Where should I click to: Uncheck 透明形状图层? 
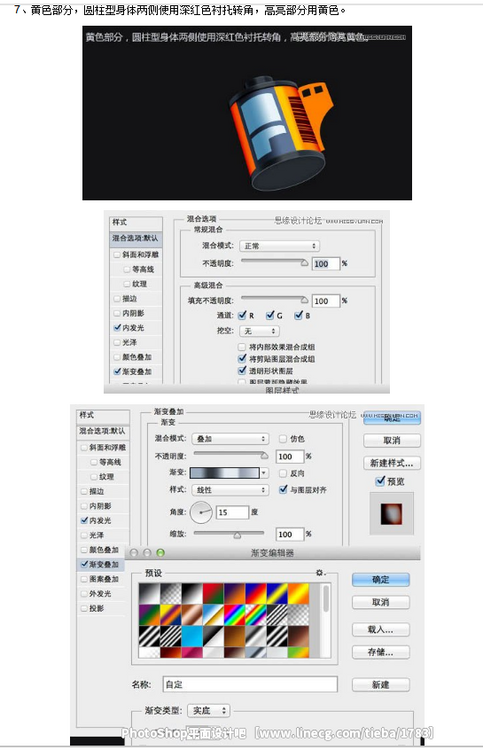[242, 370]
